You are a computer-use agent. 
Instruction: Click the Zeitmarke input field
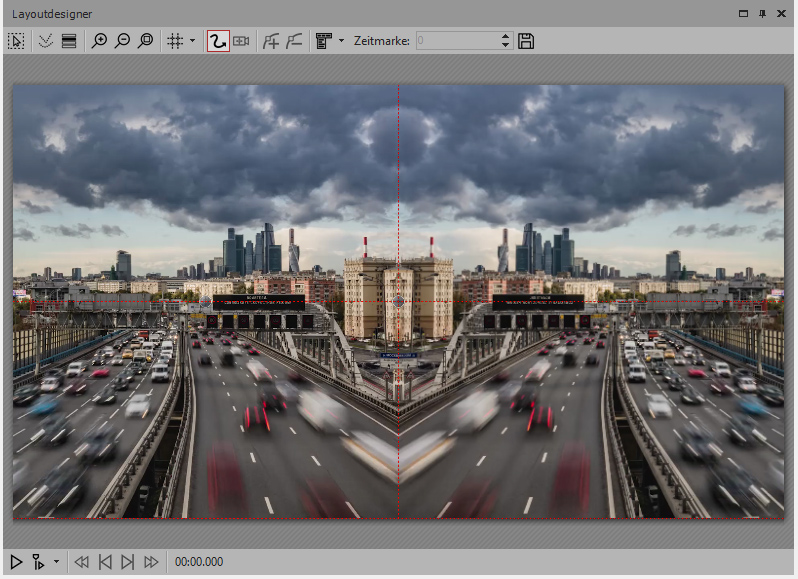[455, 41]
